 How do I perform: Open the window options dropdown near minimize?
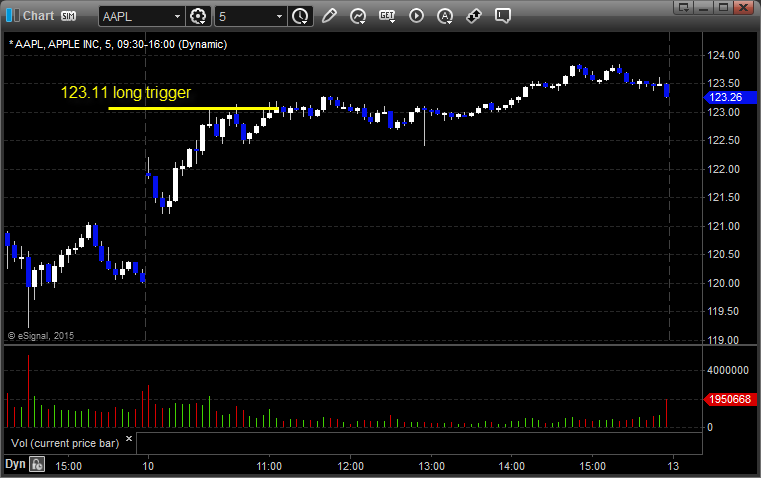684,7
